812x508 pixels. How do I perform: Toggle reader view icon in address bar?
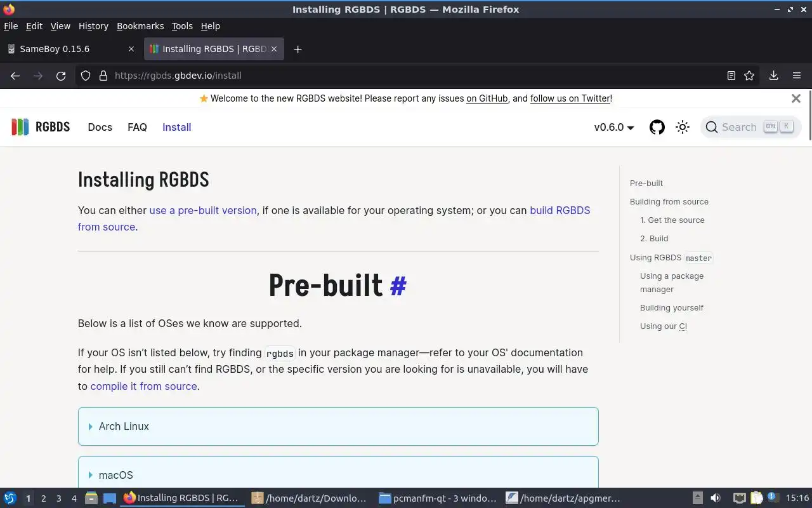(x=731, y=76)
